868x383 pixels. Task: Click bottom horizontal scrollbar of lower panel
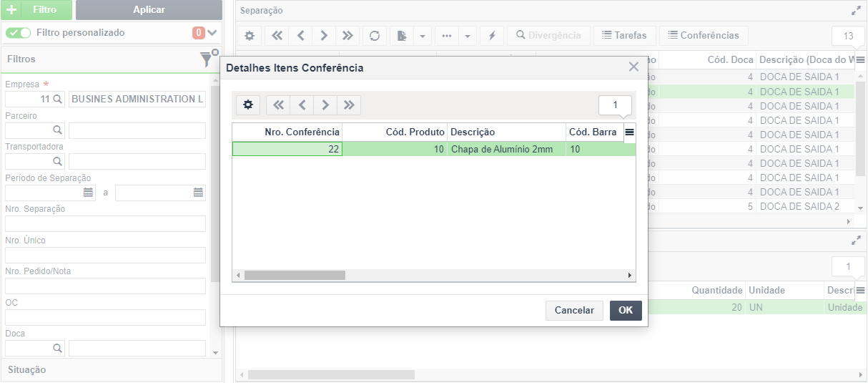(331, 374)
